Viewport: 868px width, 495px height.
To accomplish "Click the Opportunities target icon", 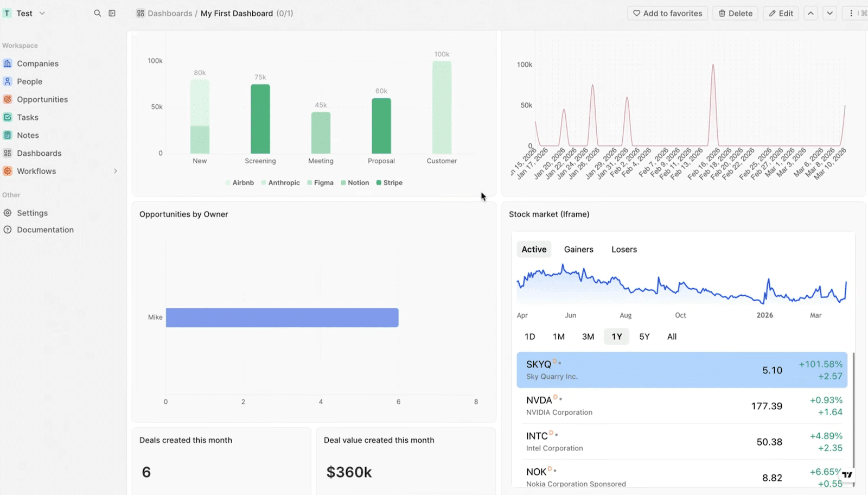I will click(8, 99).
